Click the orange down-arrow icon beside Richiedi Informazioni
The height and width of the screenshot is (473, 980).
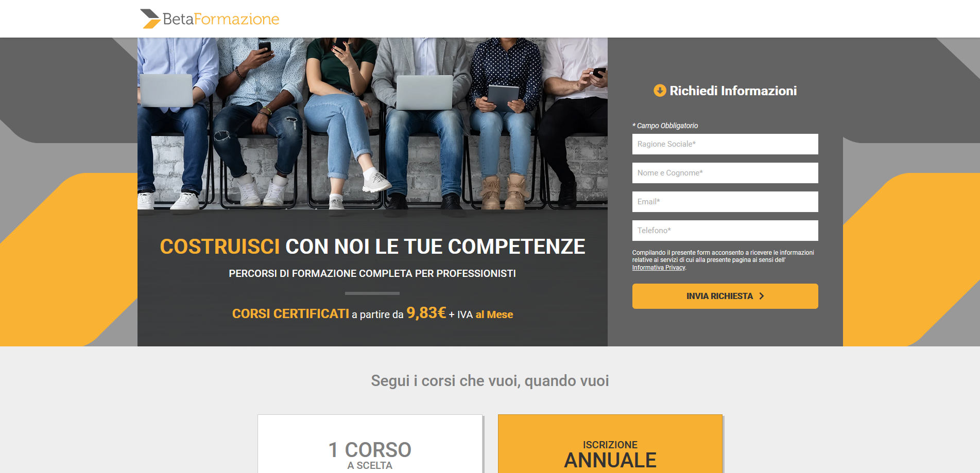[660, 91]
